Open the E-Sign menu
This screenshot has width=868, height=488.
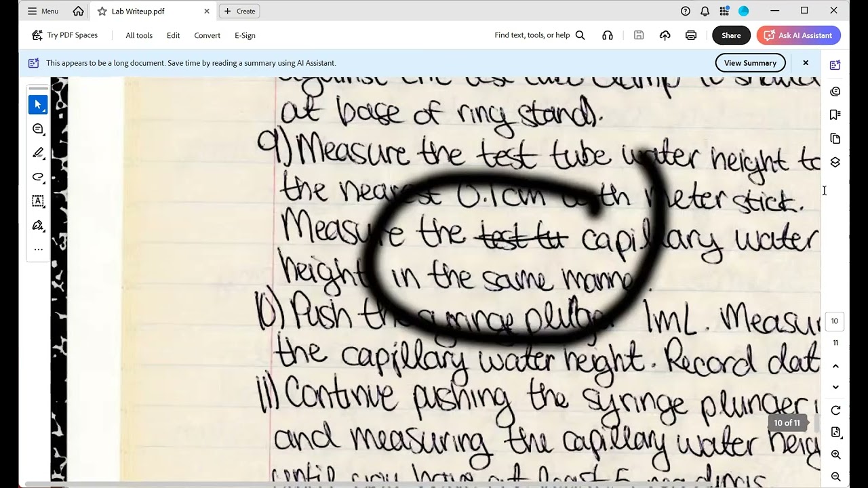(x=245, y=35)
